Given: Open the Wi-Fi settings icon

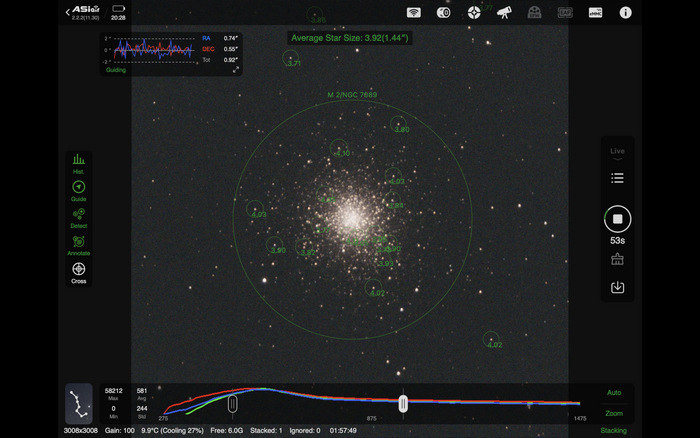Looking at the screenshot, I should [413, 13].
